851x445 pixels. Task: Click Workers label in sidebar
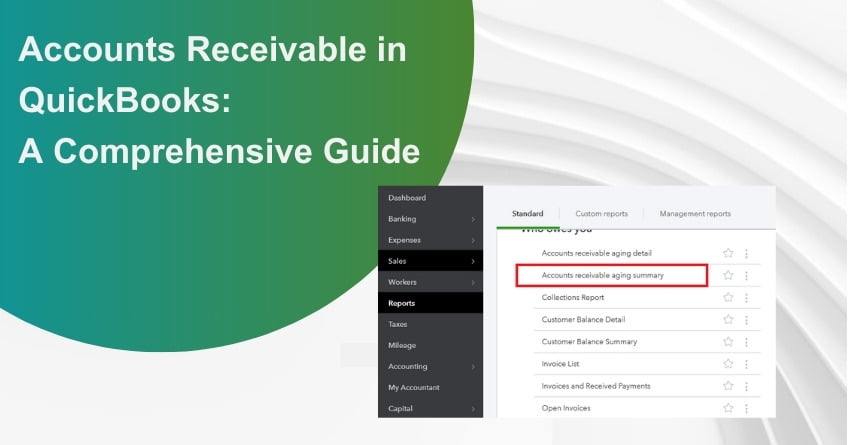tap(402, 282)
